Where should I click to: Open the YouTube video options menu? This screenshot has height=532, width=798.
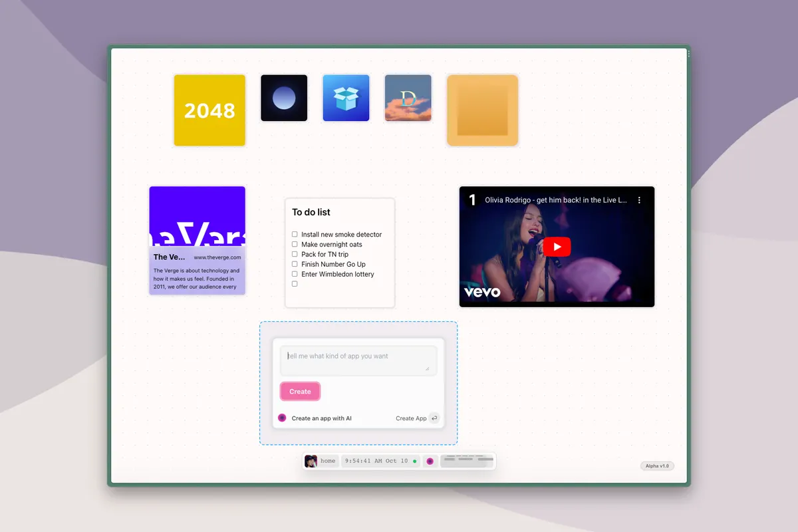639,200
